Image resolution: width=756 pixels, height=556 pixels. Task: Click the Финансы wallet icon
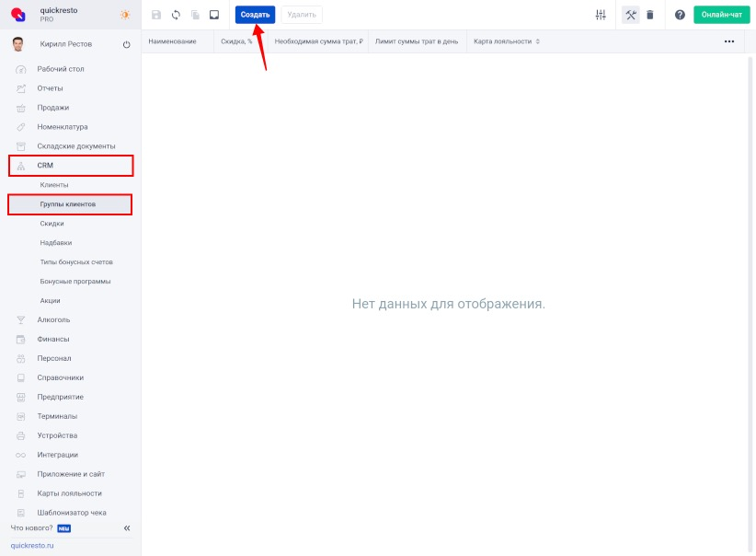point(21,340)
